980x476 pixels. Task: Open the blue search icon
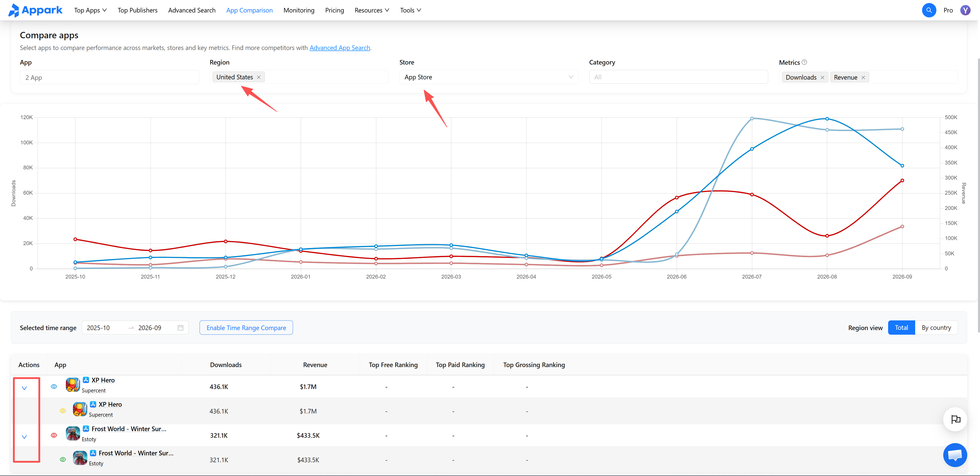[929, 10]
